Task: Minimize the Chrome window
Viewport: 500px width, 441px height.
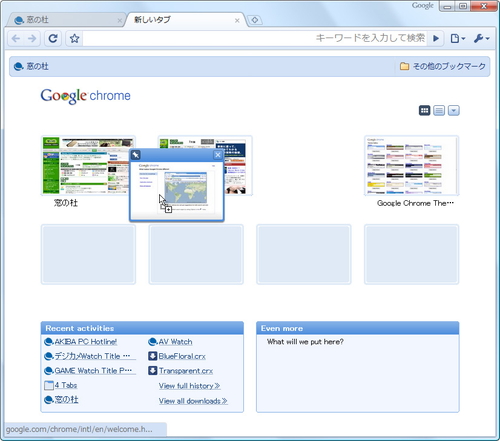Action: (x=448, y=6)
